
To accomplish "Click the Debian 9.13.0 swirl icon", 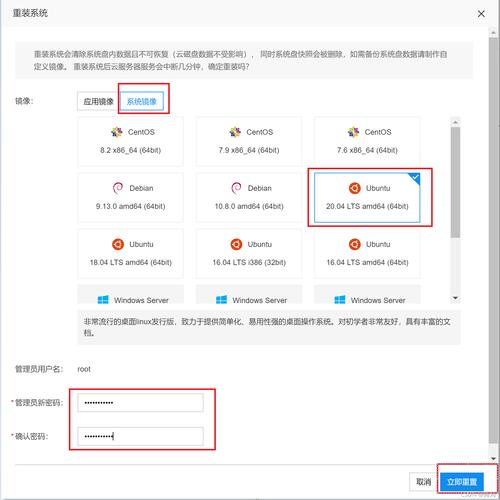I will 118,188.
